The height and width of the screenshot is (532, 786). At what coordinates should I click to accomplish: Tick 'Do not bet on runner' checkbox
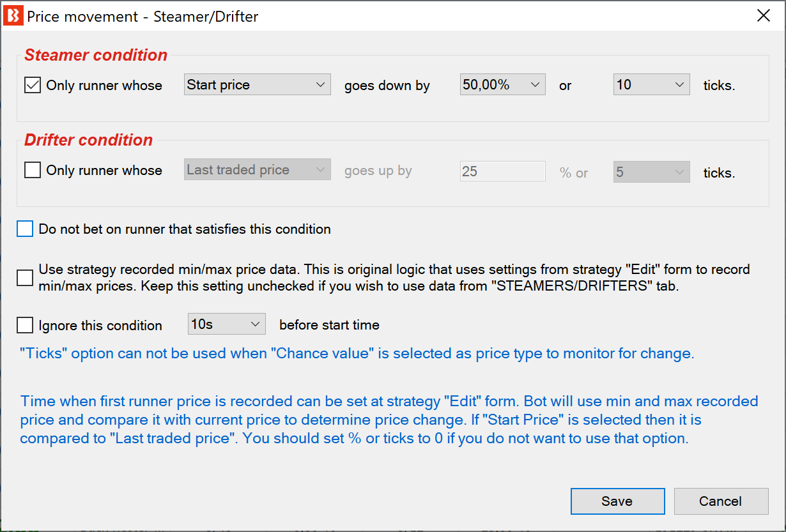click(25, 229)
